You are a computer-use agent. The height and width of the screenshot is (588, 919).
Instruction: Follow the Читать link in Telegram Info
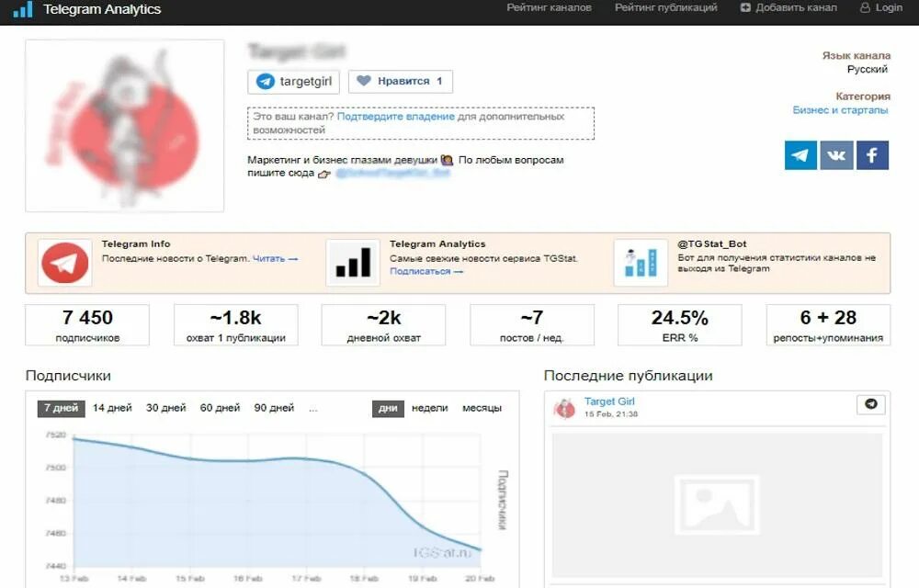point(275,258)
